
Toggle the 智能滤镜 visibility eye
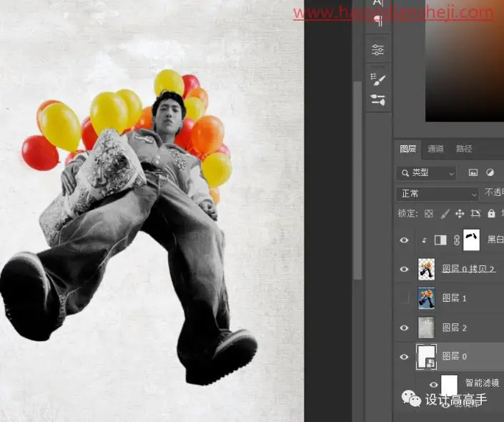click(x=433, y=384)
